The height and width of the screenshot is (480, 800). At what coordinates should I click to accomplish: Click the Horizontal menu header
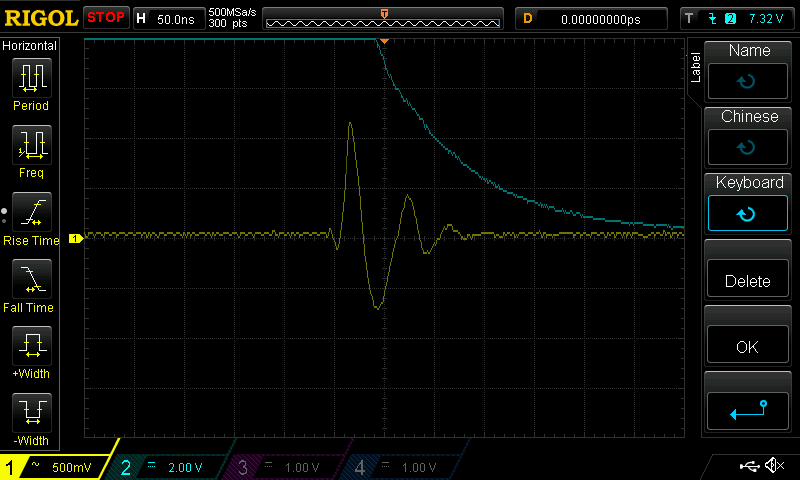29,45
